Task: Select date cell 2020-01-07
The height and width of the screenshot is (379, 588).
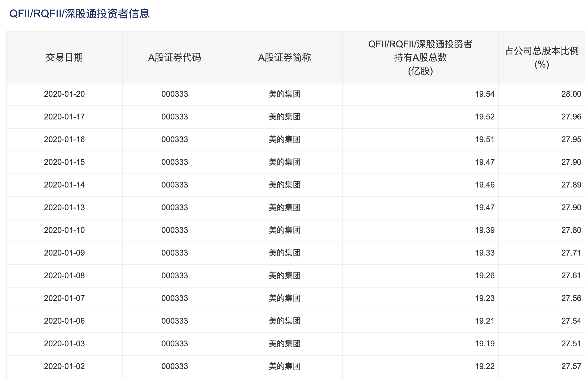Action: (64, 298)
